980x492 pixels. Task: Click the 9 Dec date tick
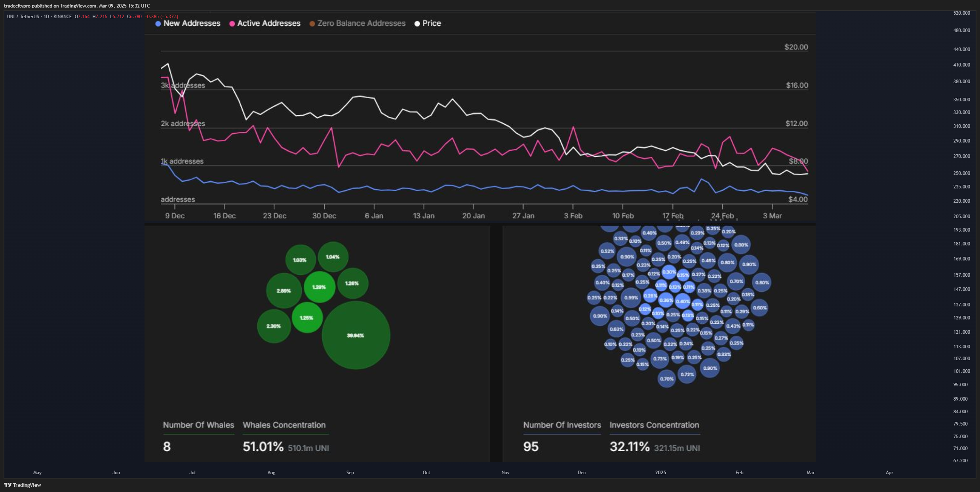pos(175,216)
